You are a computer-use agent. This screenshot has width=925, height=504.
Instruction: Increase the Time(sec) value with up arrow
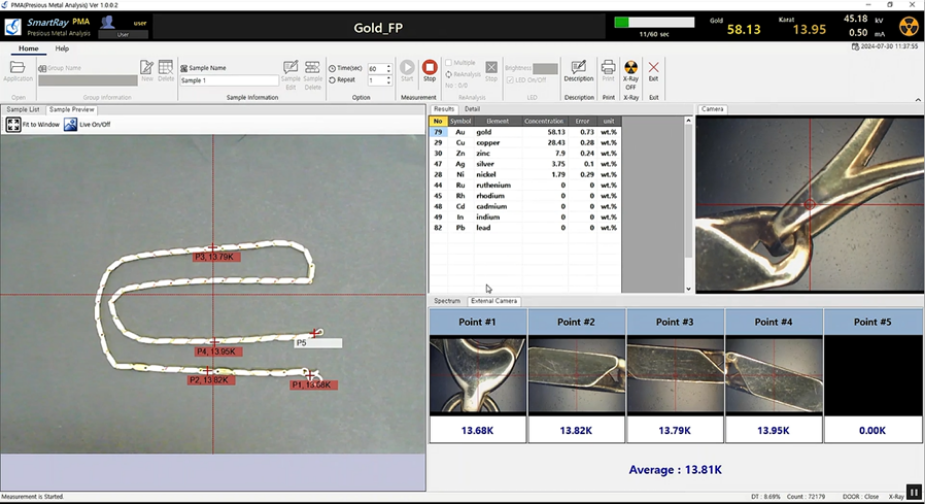click(388, 66)
